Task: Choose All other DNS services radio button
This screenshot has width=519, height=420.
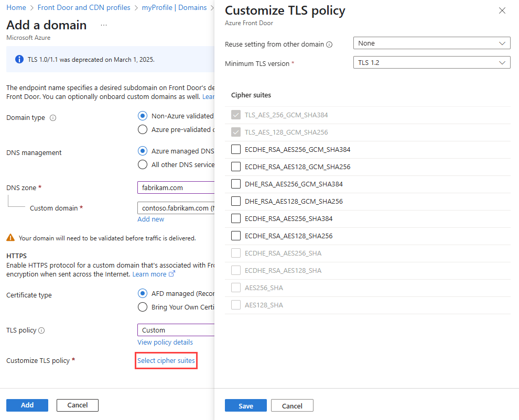Action: point(142,164)
